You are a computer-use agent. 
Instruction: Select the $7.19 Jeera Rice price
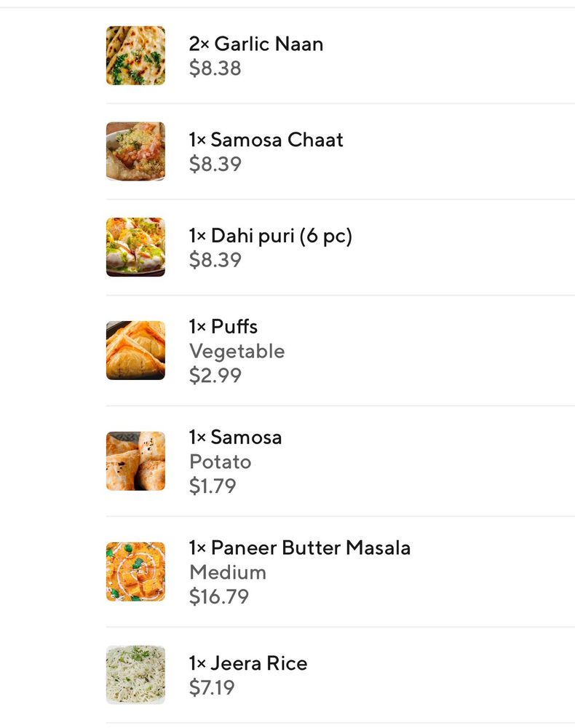(212, 687)
